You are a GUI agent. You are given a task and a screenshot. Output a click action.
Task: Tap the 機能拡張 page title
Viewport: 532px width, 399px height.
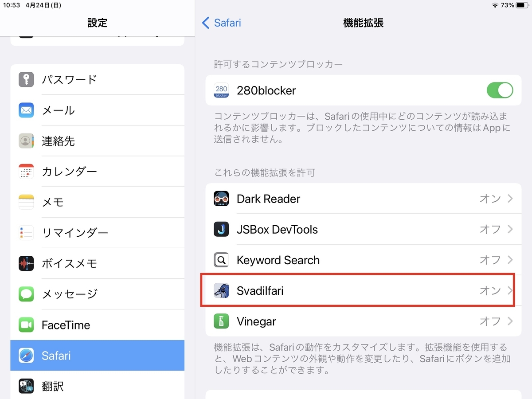[x=363, y=23]
